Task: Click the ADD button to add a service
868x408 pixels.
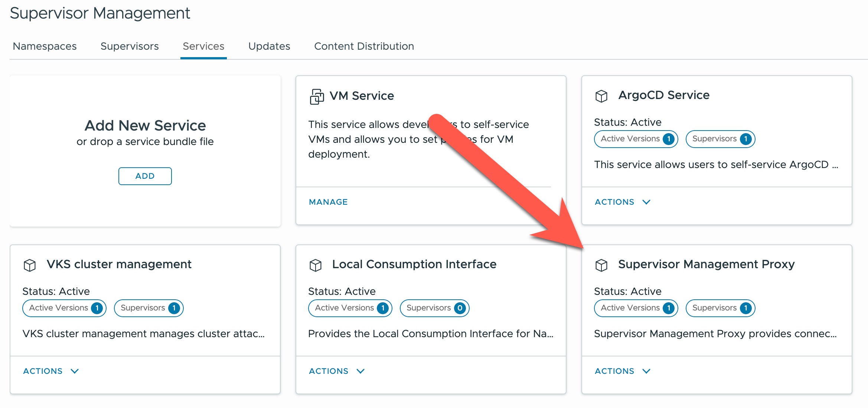Action: (x=145, y=176)
